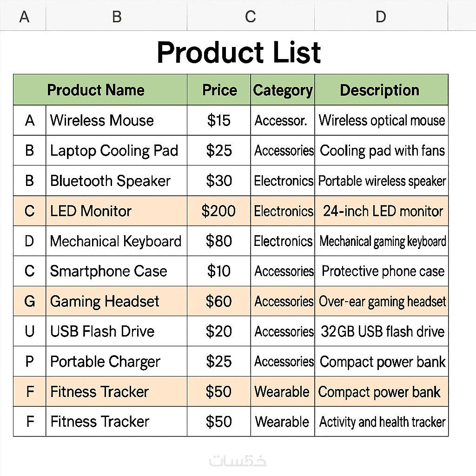Click the Activity and health tracker cell
Screen dimensions: 476x476
tap(382, 422)
